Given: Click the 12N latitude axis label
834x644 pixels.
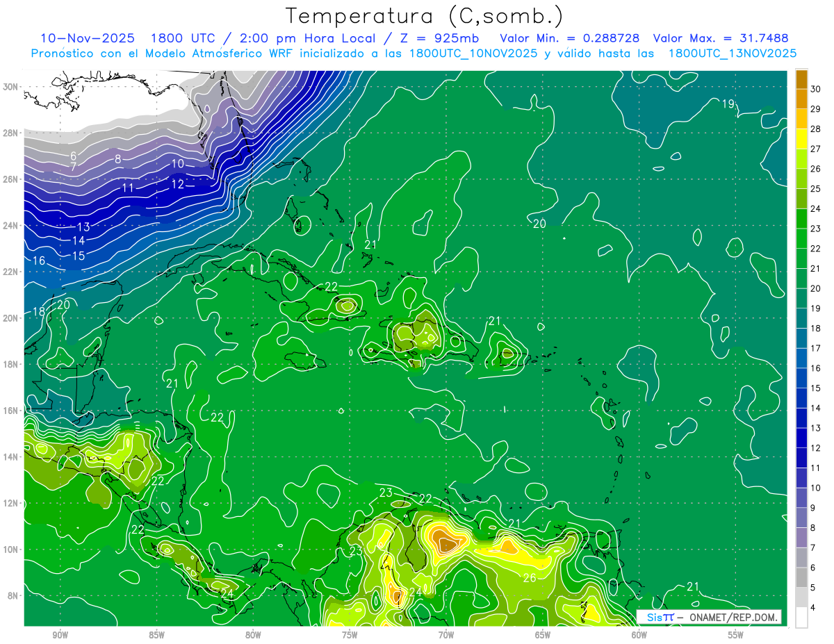Looking at the screenshot, I should (x=11, y=503).
